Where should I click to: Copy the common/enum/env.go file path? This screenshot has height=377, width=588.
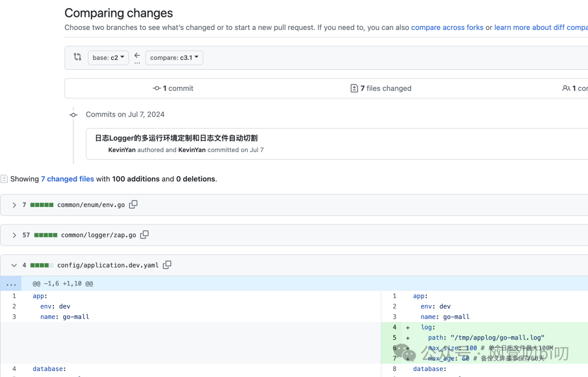pos(133,204)
